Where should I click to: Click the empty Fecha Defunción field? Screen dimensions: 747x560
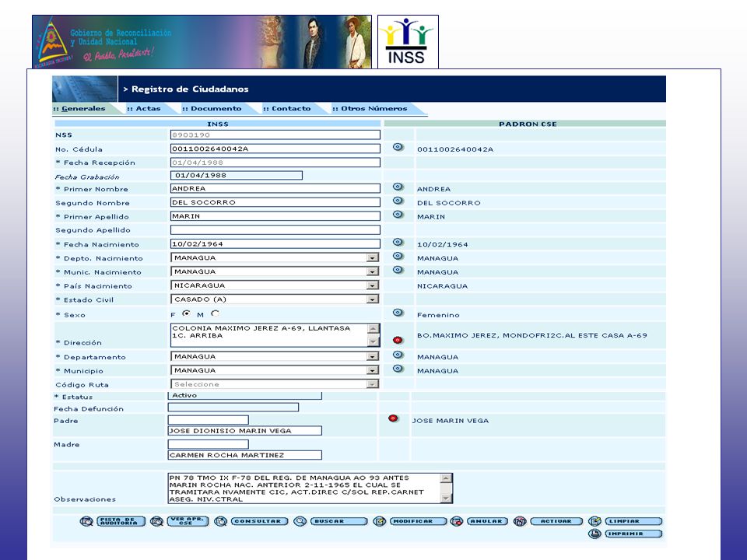(233, 407)
